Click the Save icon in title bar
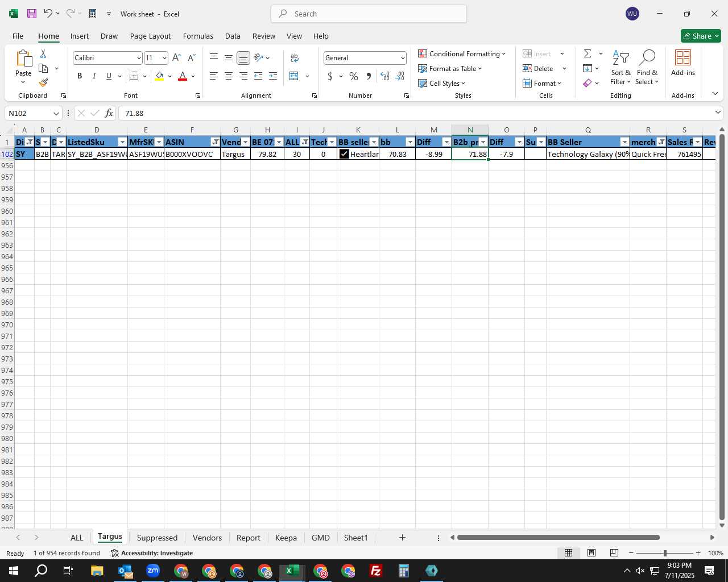Viewport: 728px width, 582px height. [32, 14]
